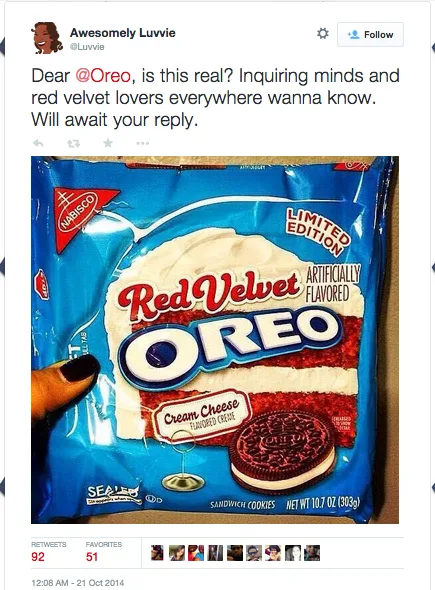This screenshot has width=435, height=590.
Task: Select the fifth retweeter avatar
Action: coord(235,553)
